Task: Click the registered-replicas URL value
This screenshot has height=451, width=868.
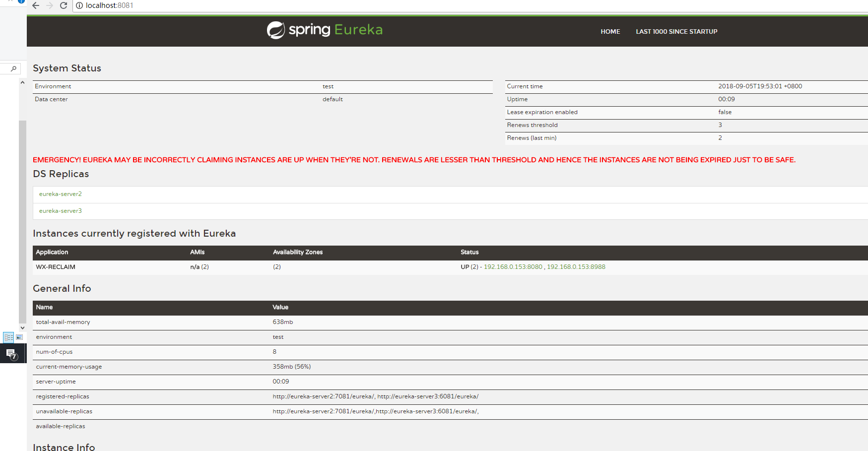Action: pos(376,396)
